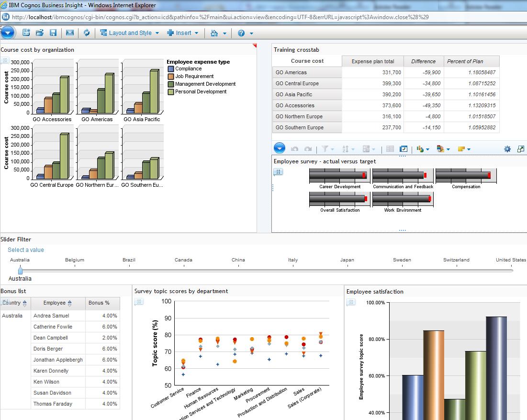The width and height of the screenshot is (527, 420).
Task: Open the Layout and Style menu
Action: tap(128, 33)
